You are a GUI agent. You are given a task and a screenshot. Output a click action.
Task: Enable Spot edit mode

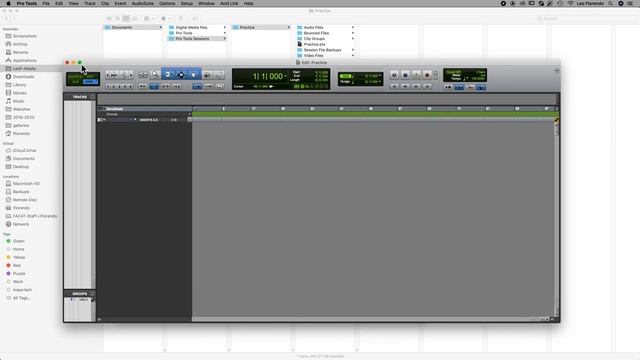91,76
